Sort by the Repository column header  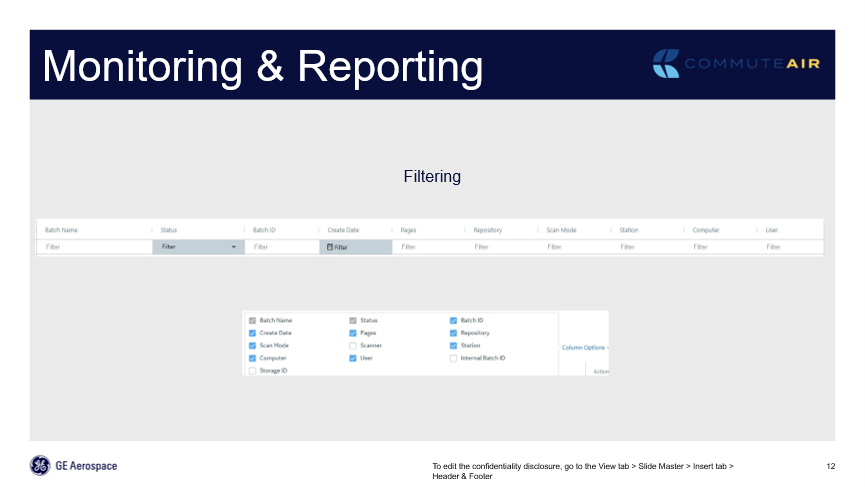(x=488, y=230)
